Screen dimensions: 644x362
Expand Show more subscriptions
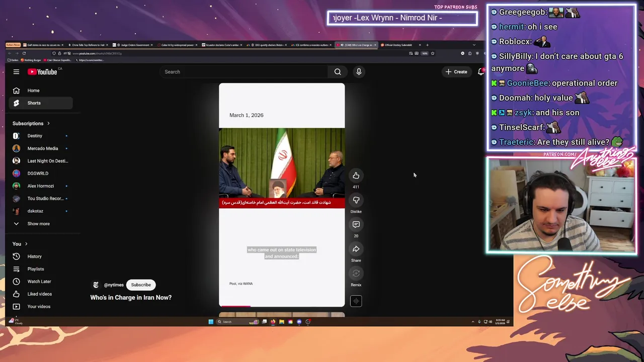[41, 224]
